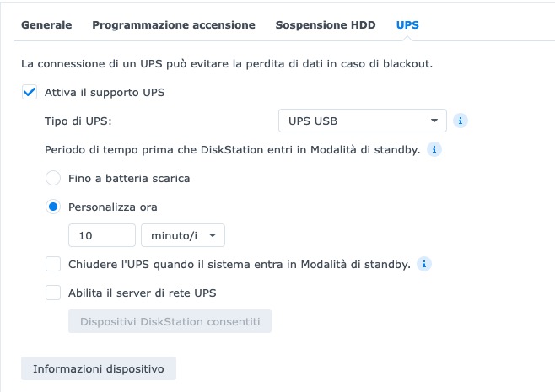Viewport: 555px width, 392px height.
Task: Open the Tipo di UPS dropdown
Action: click(x=362, y=121)
